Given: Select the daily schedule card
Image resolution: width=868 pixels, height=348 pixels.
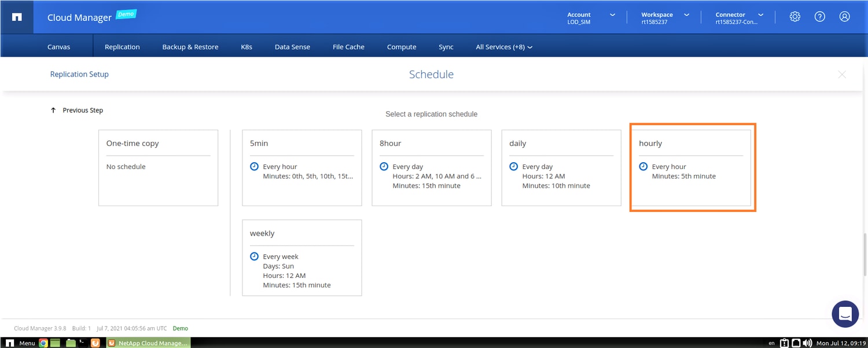Looking at the screenshot, I should click(x=561, y=168).
